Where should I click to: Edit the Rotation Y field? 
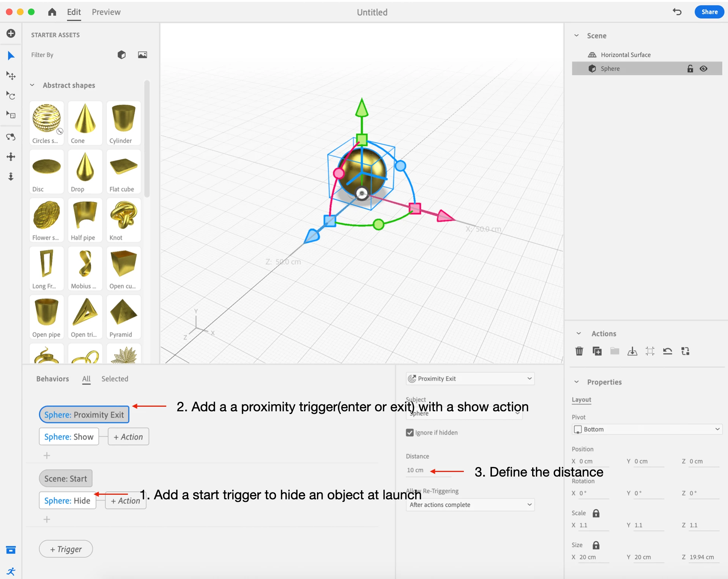pyautogui.click(x=648, y=493)
